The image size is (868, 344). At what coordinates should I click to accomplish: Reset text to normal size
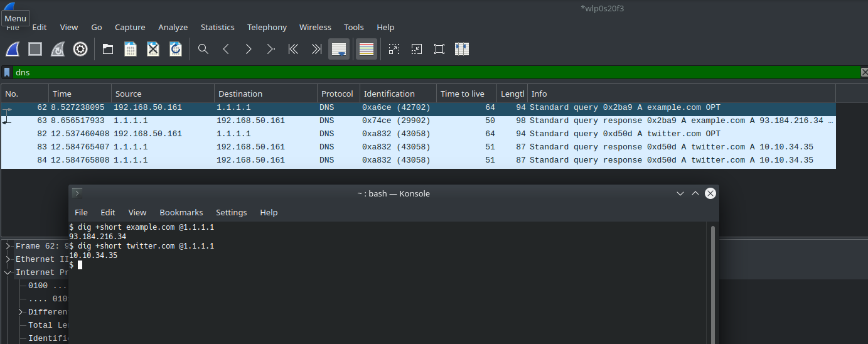439,49
